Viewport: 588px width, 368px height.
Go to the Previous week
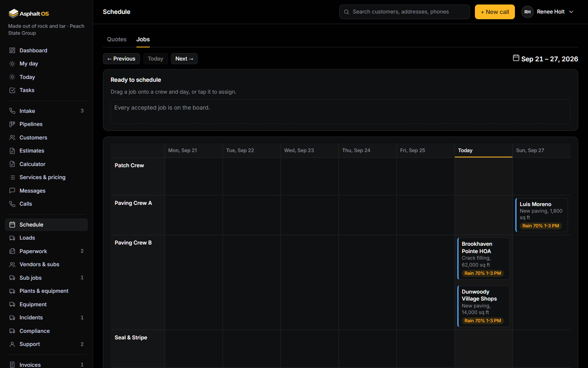[121, 59]
